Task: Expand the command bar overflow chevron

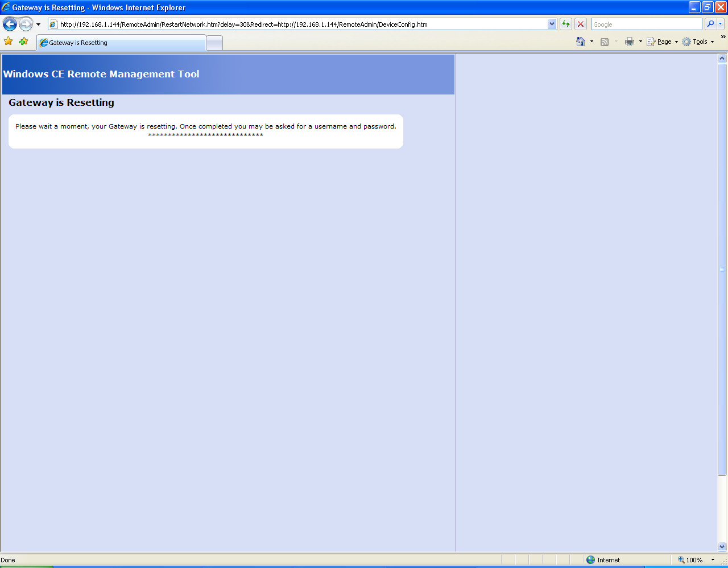Action: click(723, 37)
